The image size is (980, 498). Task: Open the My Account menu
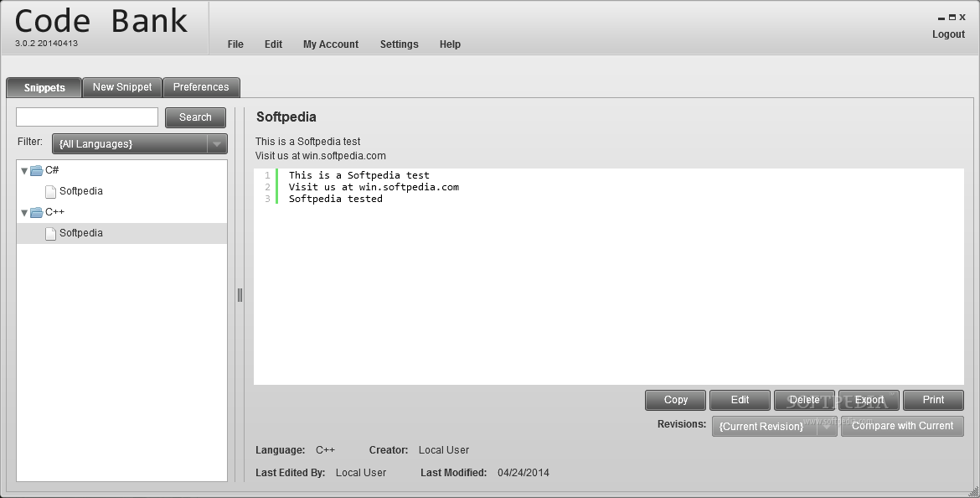331,44
